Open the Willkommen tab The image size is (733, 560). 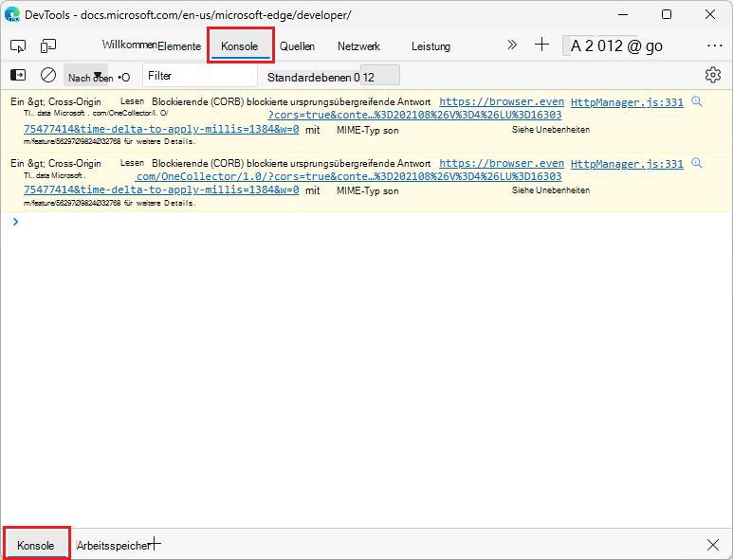pos(129,45)
